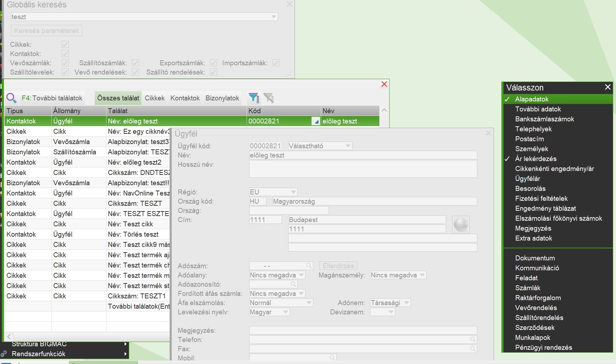Select Bankszámlaszámok in the Válasszon menu
The height and width of the screenshot is (364, 616).
pos(544,119)
